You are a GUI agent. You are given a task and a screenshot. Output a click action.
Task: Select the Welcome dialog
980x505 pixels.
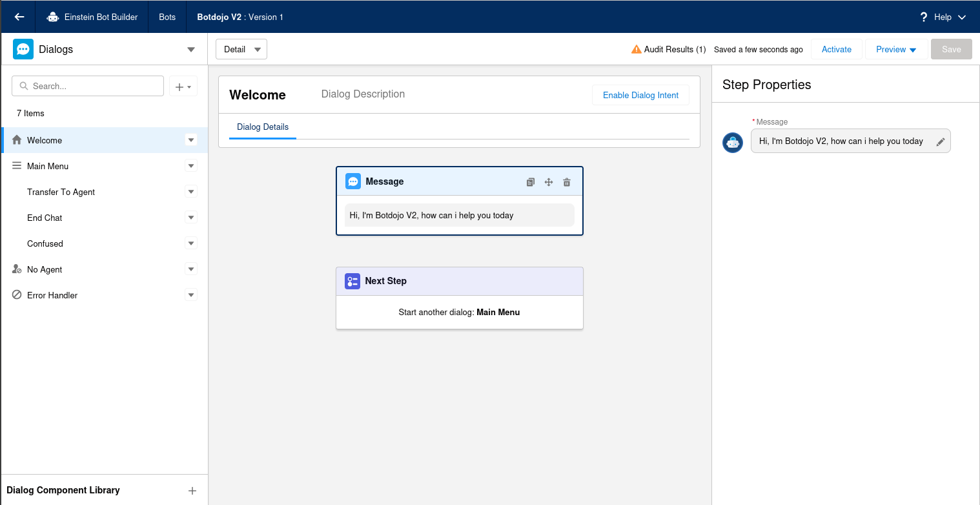(x=105, y=140)
